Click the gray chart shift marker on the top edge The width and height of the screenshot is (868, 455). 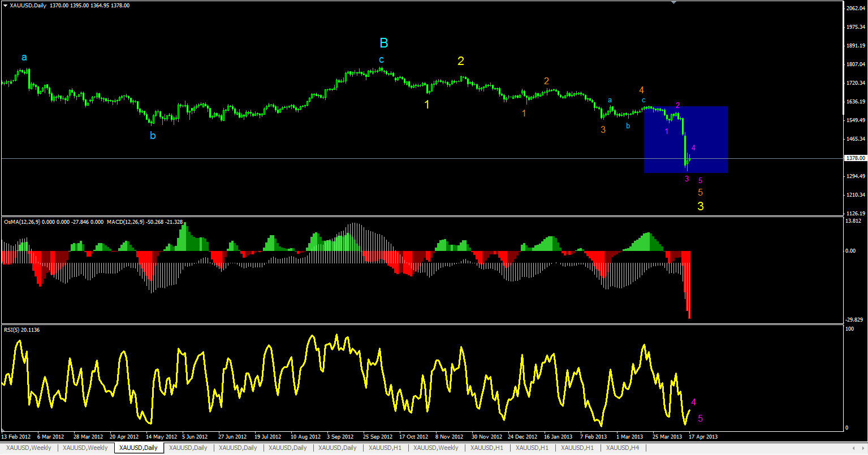[673, 3]
